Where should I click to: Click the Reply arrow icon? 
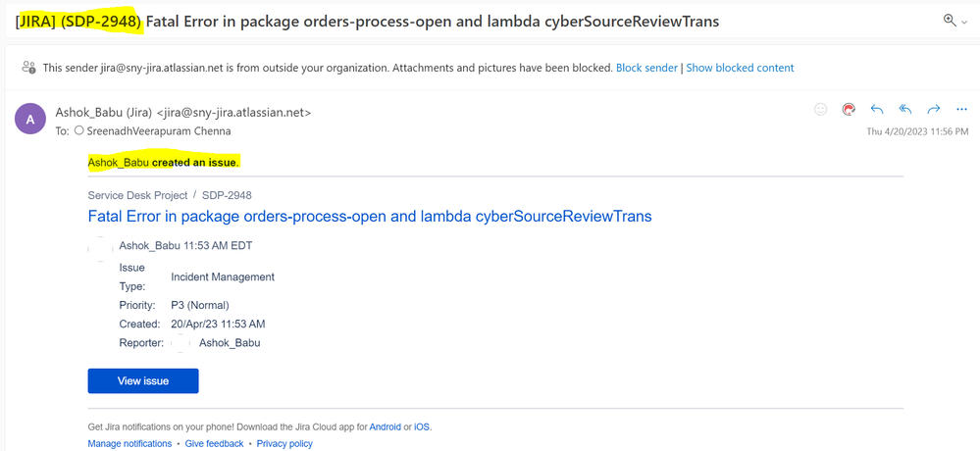pyautogui.click(x=877, y=109)
